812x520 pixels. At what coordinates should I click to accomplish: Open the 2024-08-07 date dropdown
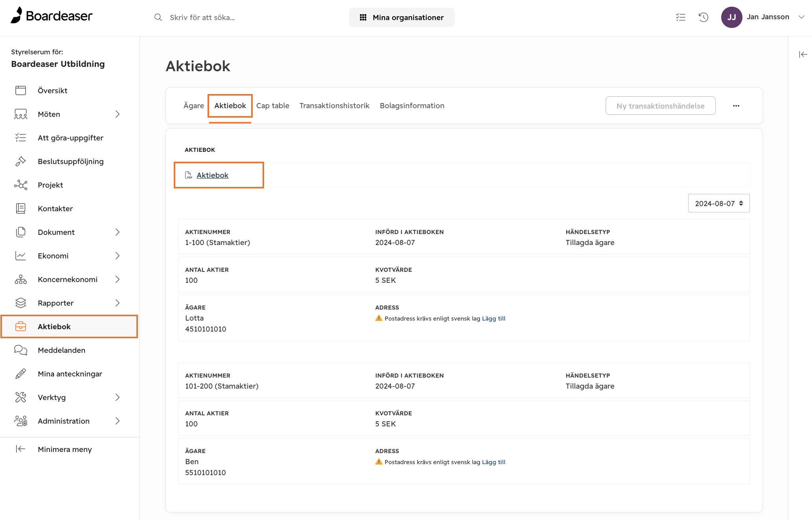(x=719, y=203)
